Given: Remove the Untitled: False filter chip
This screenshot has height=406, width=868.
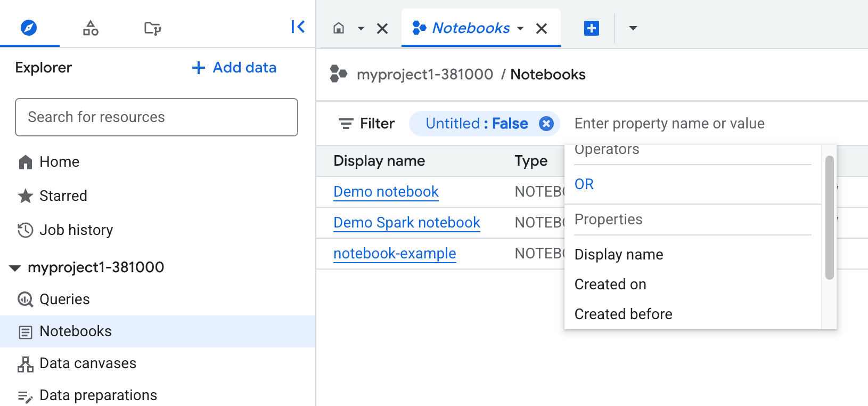Looking at the screenshot, I should (x=546, y=124).
